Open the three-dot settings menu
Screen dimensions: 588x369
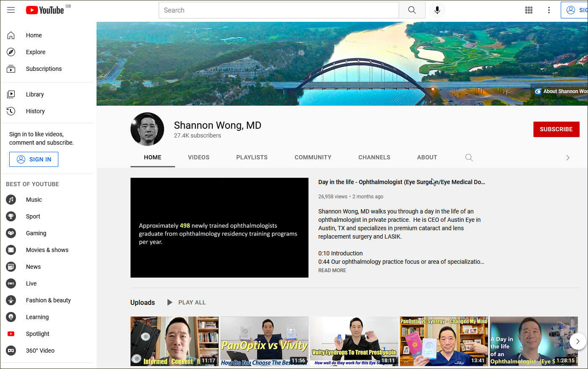(x=549, y=10)
